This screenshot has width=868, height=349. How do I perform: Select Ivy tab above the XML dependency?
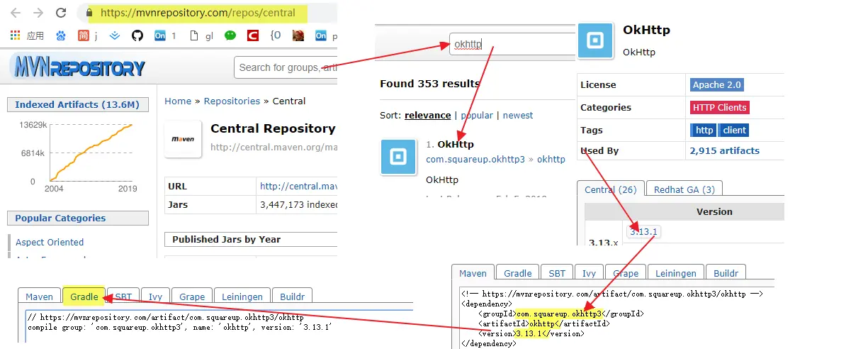click(590, 273)
